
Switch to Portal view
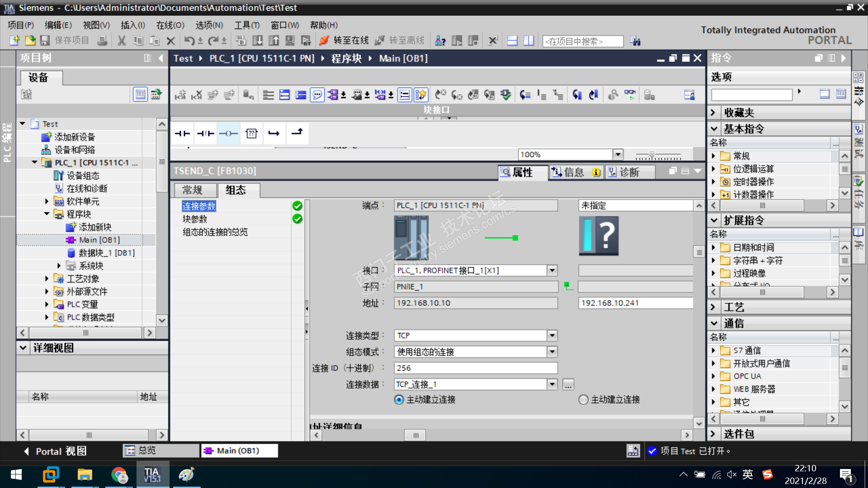click(x=55, y=451)
